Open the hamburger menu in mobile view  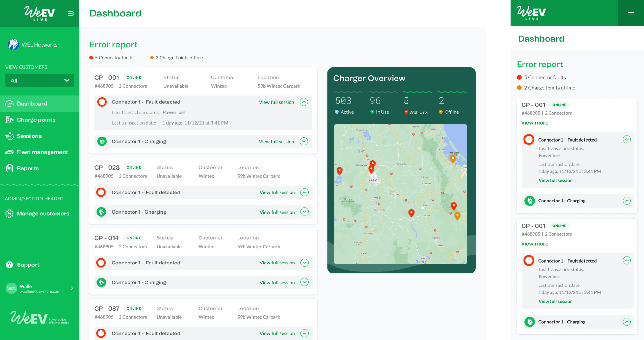click(631, 13)
